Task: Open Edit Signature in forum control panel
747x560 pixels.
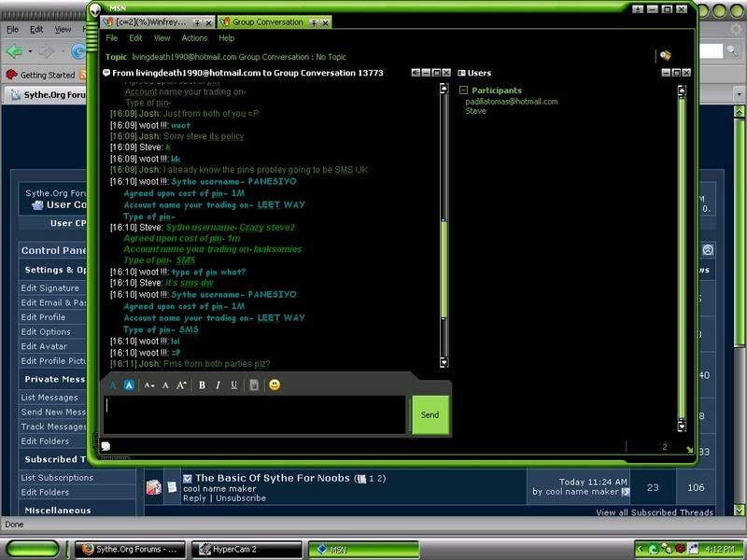Action: coord(50,288)
